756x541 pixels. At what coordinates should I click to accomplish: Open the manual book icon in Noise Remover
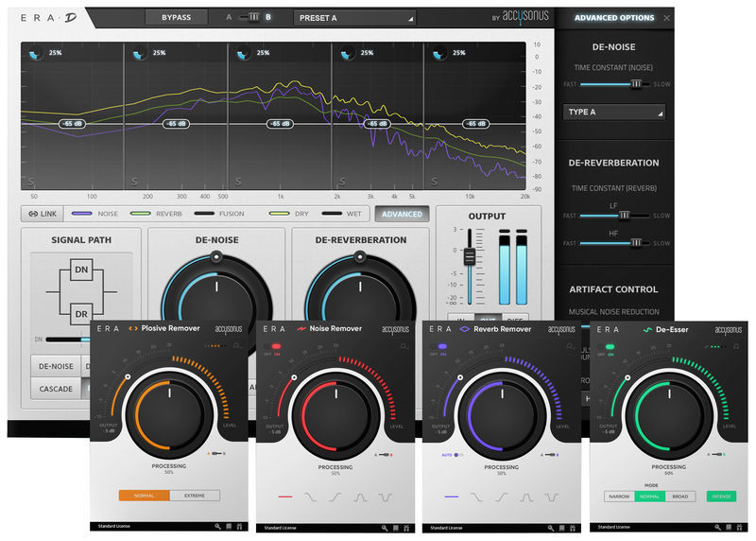pyautogui.click(x=396, y=528)
